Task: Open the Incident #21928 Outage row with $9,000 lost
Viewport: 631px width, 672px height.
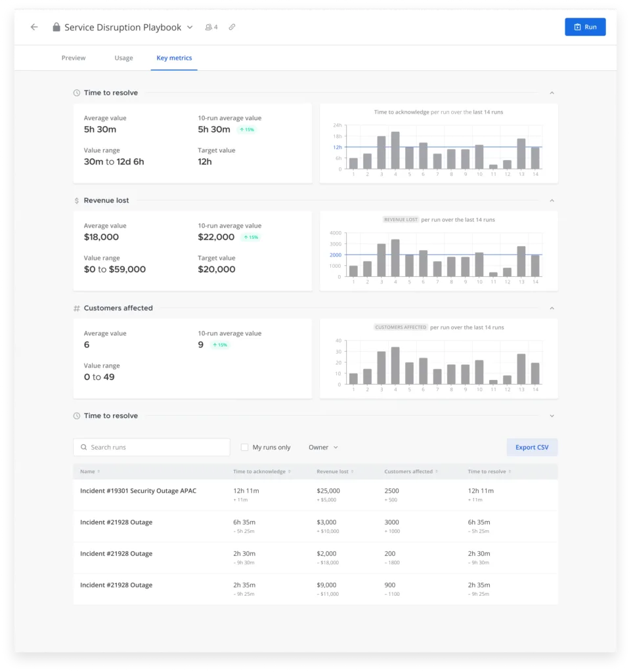Action: pos(315,589)
